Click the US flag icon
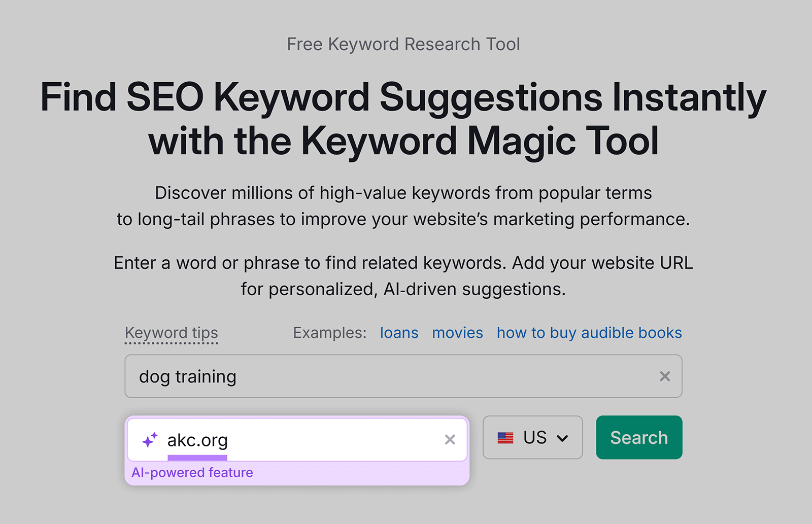The height and width of the screenshot is (524, 812). (x=505, y=437)
